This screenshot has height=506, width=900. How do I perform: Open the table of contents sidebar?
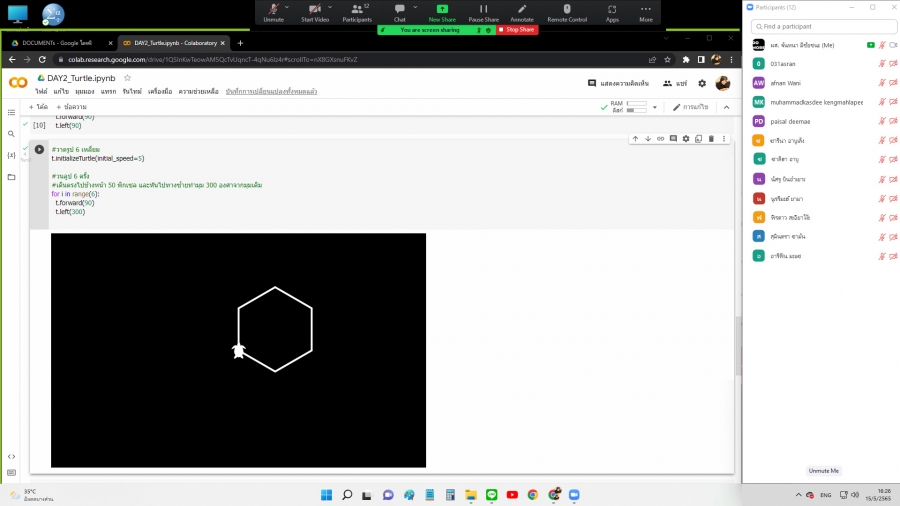11,112
